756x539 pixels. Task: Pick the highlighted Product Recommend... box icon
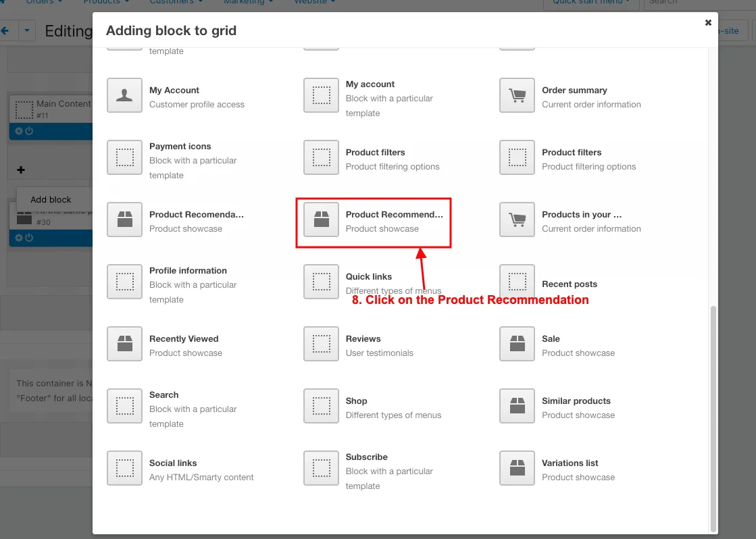[321, 220]
